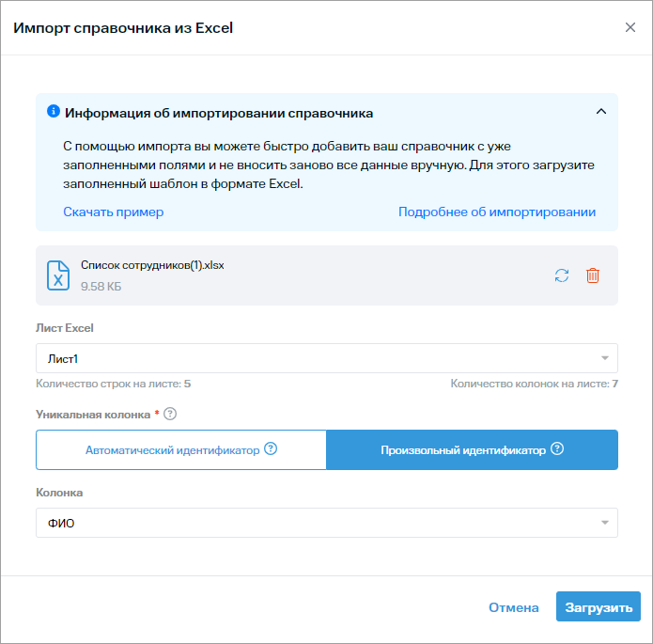The image size is (653, 644).
Task: Replace the uploaded file with refresh icon
Action: click(x=562, y=275)
